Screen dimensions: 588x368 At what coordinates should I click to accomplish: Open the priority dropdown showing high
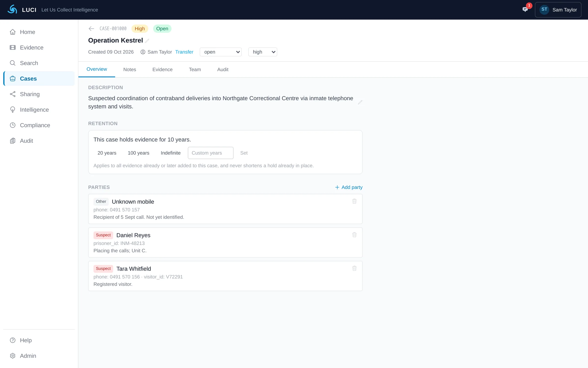pyautogui.click(x=263, y=52)
